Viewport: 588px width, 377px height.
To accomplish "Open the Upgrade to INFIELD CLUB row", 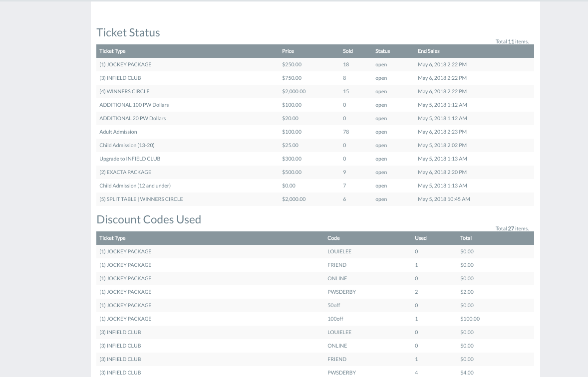I will point(129,159).
